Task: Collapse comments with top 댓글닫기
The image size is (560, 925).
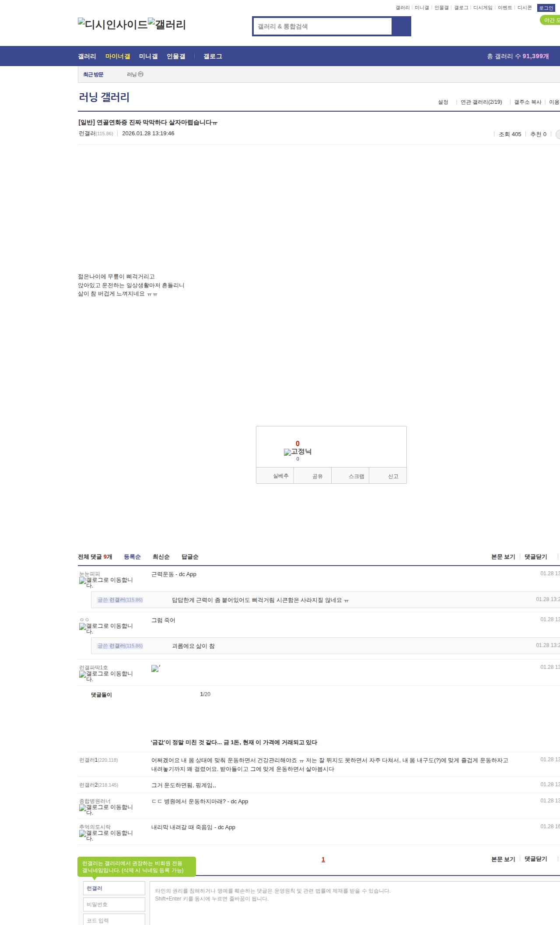Action: (x=535, y=557)
